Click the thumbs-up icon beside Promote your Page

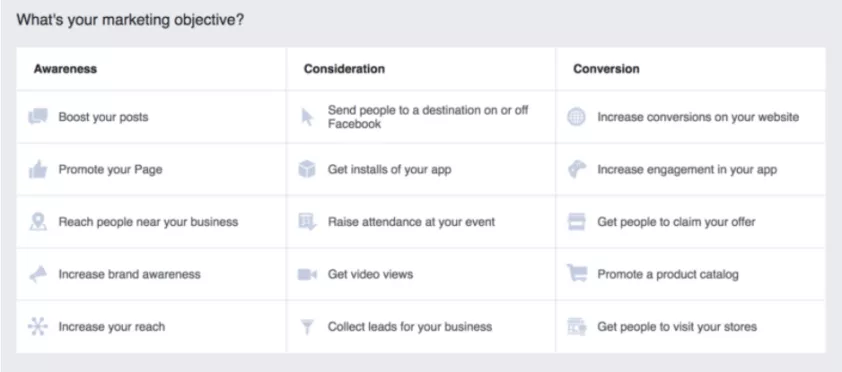(x=38, y=170)
